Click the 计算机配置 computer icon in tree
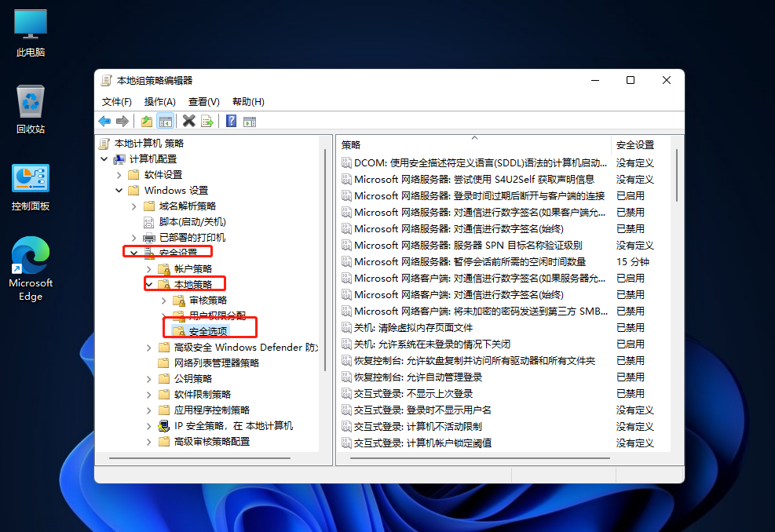This screenshot has width=775, height=532. [x=119, y=159]
